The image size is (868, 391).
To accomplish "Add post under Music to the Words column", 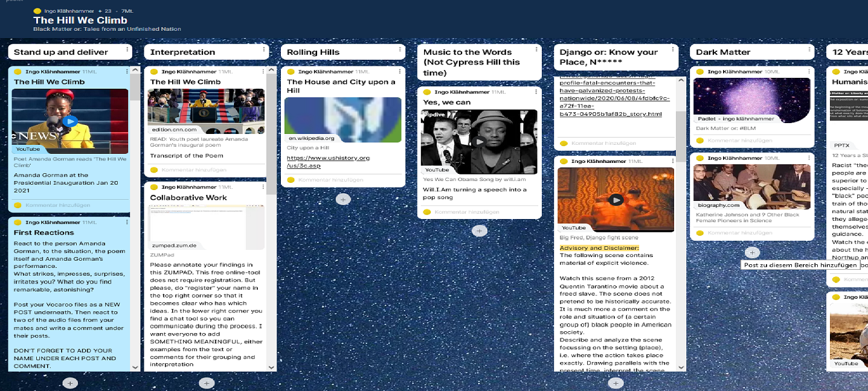I will tap(480, 230).
